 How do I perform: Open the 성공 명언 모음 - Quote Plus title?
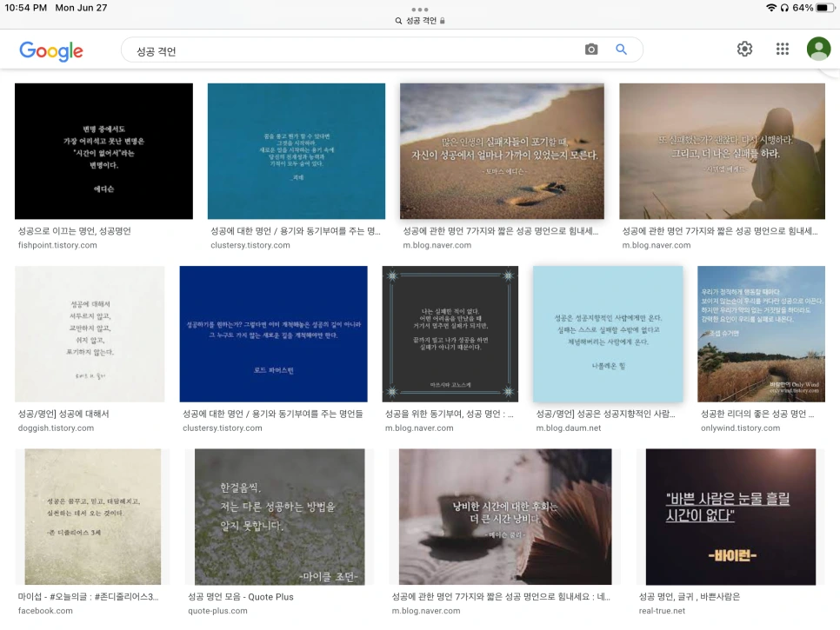[x=241, y=597]
